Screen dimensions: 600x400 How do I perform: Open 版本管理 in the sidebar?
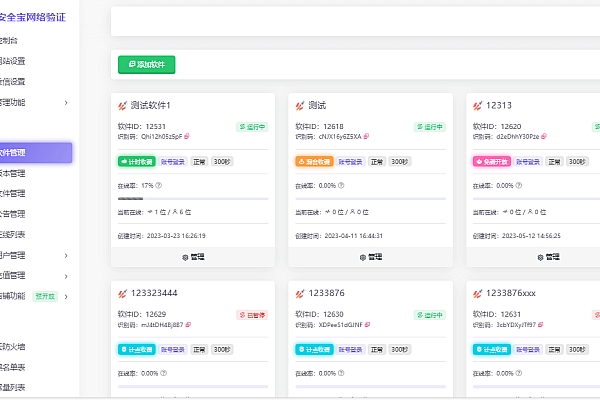click(x=12, y=173)
